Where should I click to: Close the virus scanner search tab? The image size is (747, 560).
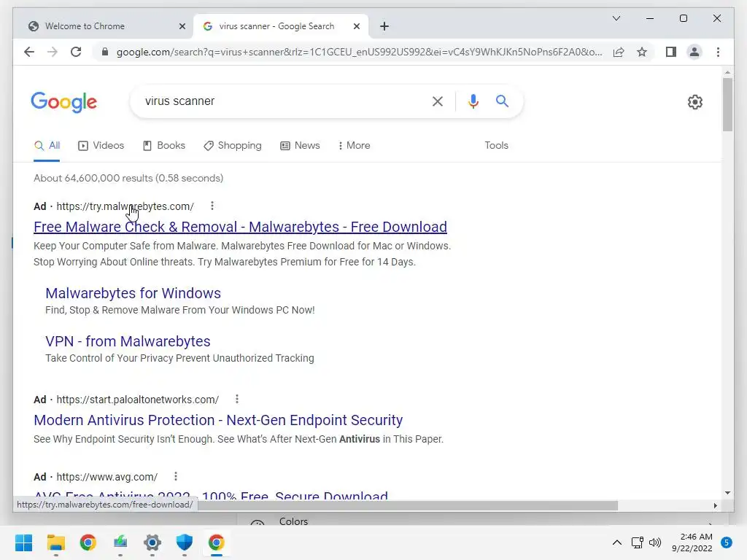(356, 26)
